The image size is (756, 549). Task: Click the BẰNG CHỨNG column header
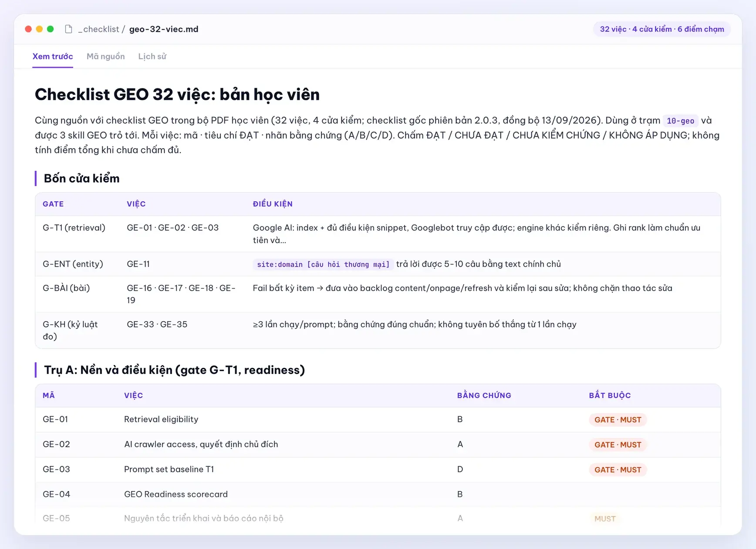484,396
